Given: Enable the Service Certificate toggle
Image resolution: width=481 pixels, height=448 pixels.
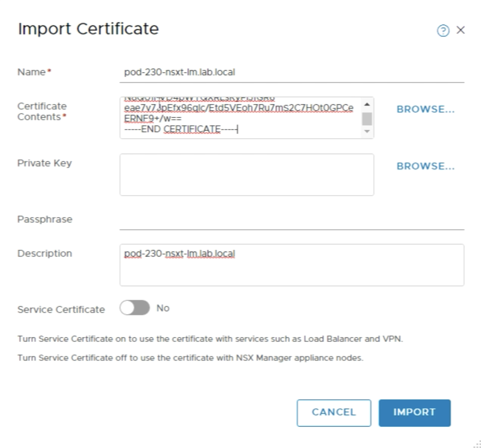Looking at the screenshot, I should (x=134, y=308).
